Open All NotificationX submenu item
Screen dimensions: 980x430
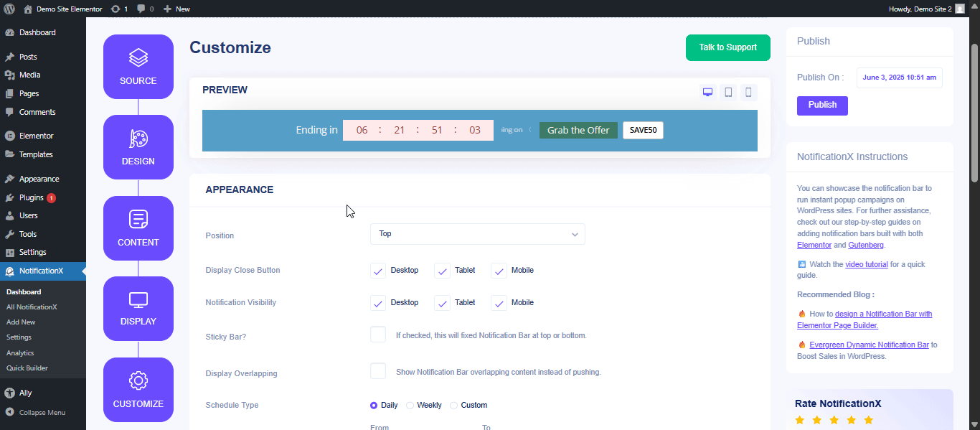(32, 307)
